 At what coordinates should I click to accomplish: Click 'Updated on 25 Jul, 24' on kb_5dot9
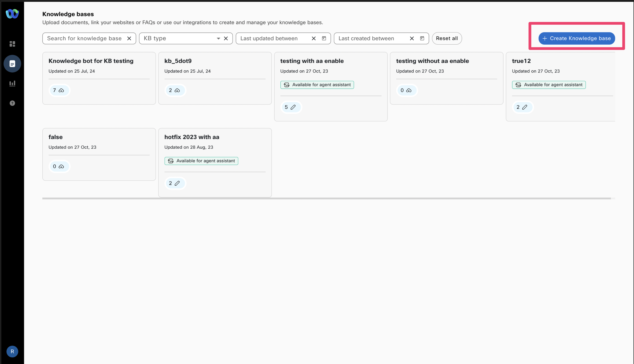tap(187, 71)
